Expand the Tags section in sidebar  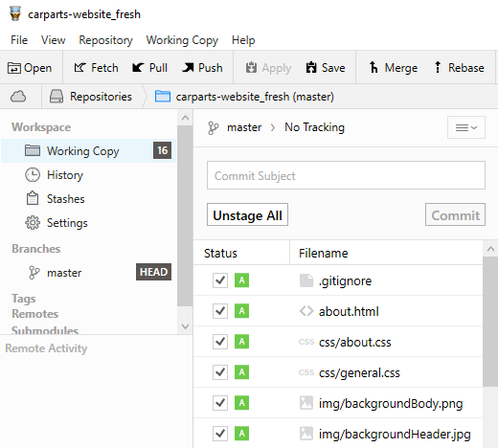(x=24, y=299)
